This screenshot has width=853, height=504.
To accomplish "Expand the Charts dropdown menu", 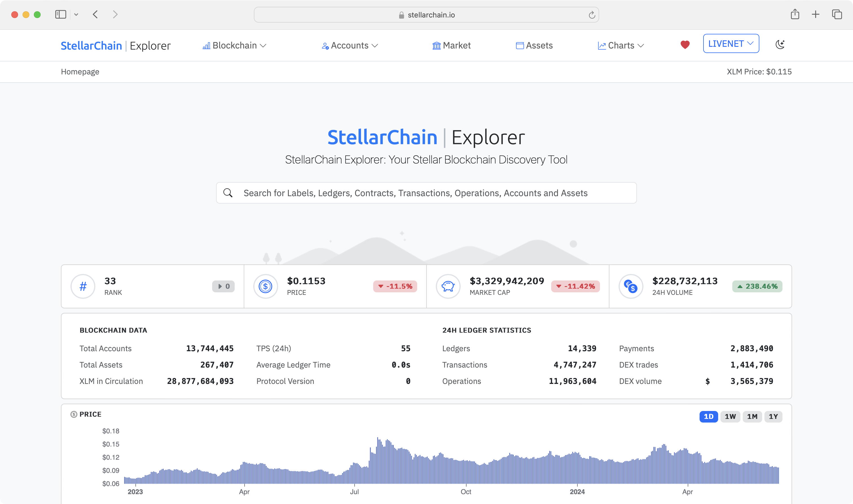I will 621,45.
